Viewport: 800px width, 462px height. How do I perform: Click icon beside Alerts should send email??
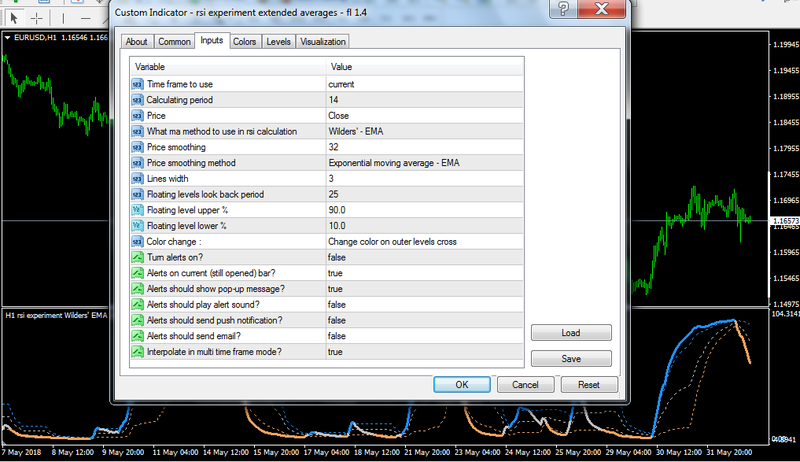(x=137, y=336)
